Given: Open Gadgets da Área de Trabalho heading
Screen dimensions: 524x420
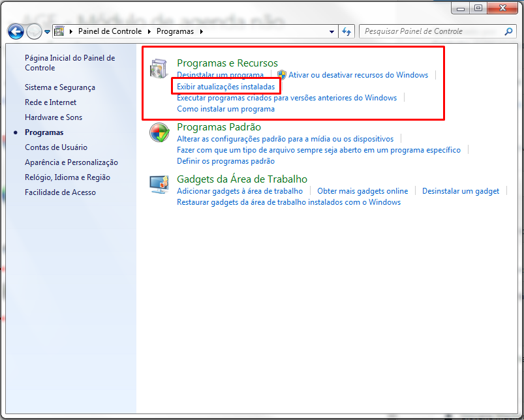Looking at the screenshot, I should coord(242,179).
